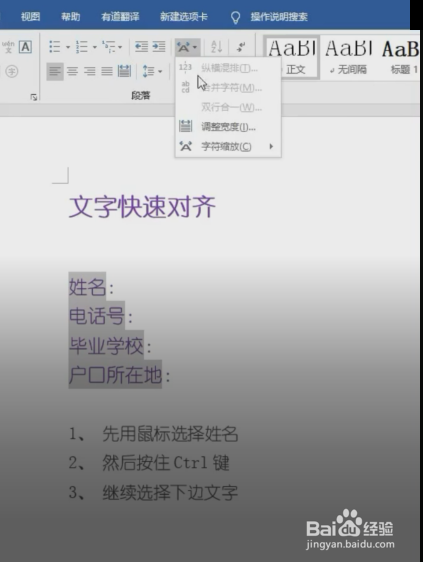This screenshot has width=423, height=562.
Task: Click the heading 文字快速对齐
Action: pyautogui.click(x=142, y=207)
